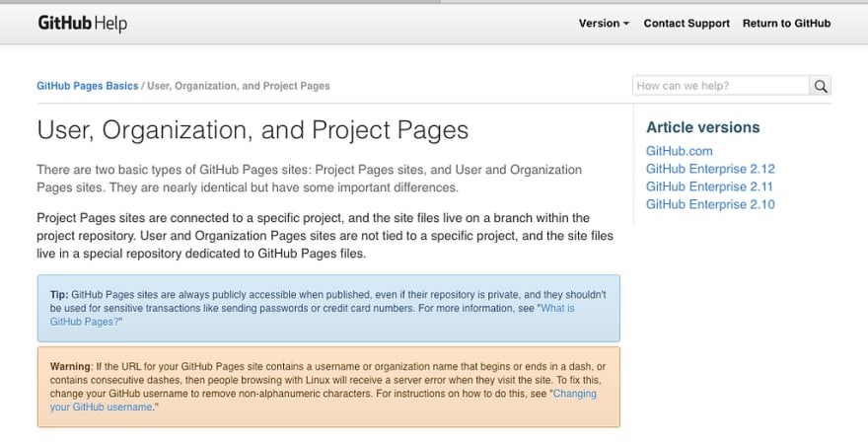Screen dimensions: 868x446
Task: Click the bold 'Tip:' label
Action: click(x=59, y=295)
